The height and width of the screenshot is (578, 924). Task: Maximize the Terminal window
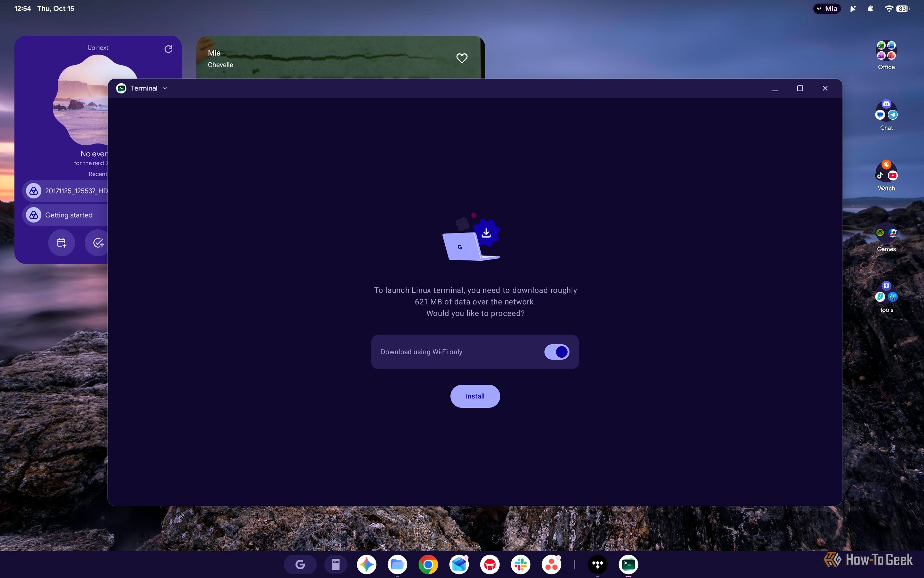[x=800, y=88]
